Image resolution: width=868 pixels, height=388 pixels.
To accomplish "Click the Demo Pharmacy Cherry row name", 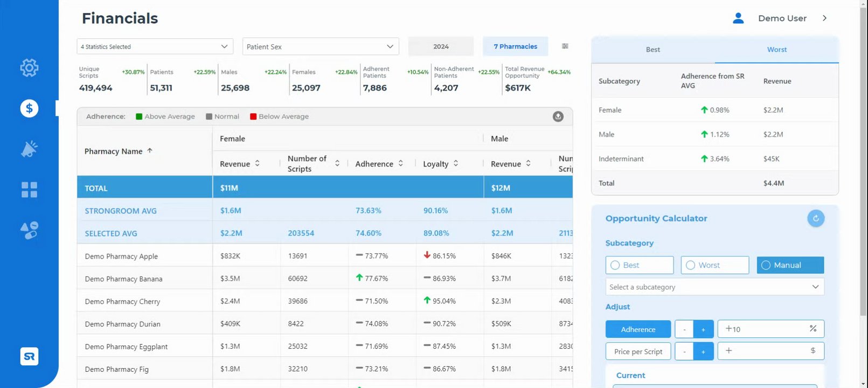I will (122, 302).
